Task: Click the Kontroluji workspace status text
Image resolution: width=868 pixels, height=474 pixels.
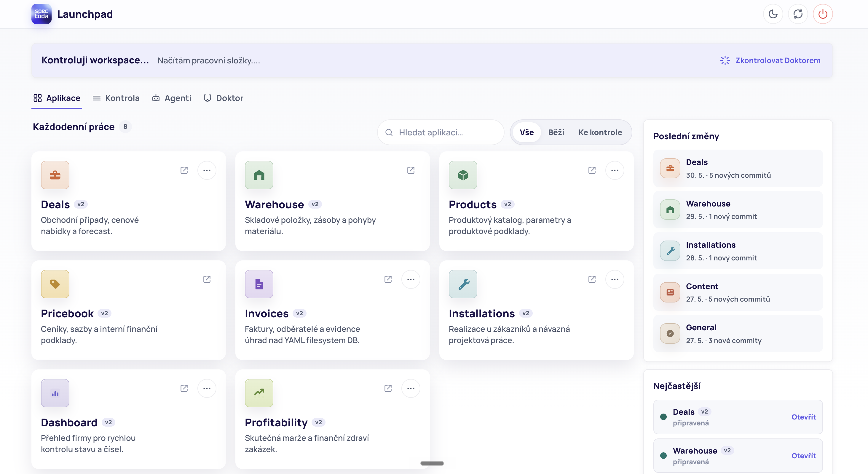Action: click(95, 60)
